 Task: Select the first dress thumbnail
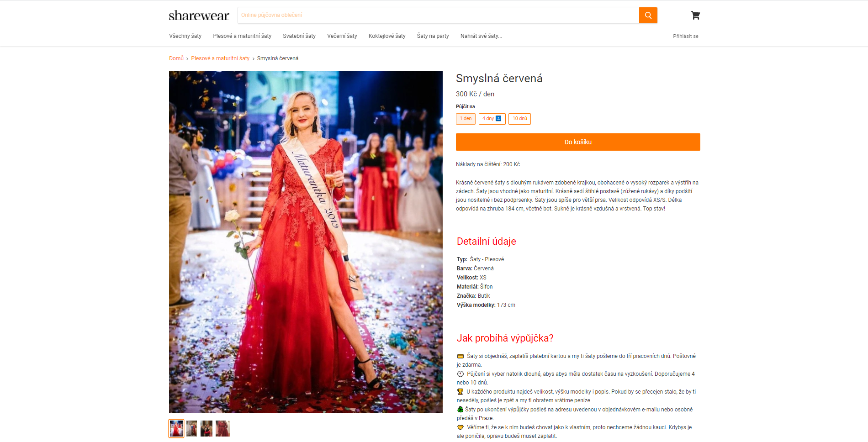pyautogui.click(x=176, y=428)
